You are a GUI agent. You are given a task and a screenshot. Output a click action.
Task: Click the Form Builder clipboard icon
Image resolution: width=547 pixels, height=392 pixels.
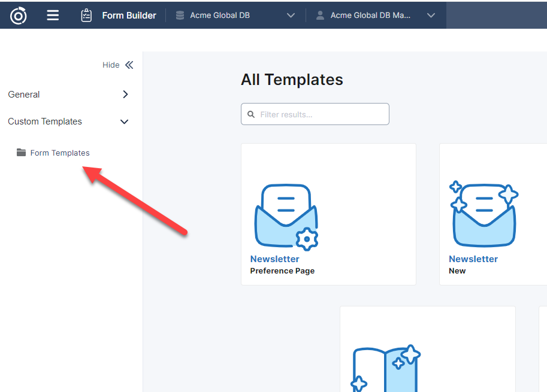(x=86, y=16)
